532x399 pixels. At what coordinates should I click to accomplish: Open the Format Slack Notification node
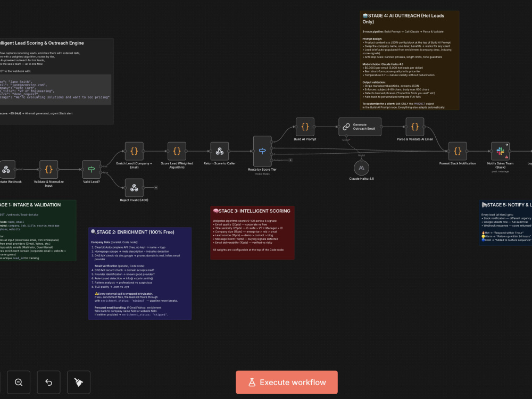click(458, 151)
